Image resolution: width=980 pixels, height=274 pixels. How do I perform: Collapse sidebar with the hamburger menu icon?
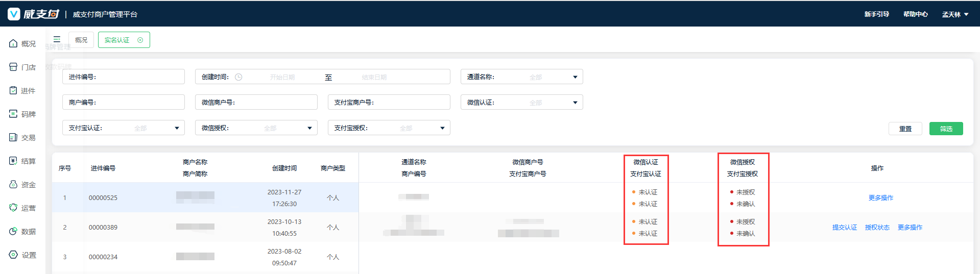[57, 39]
